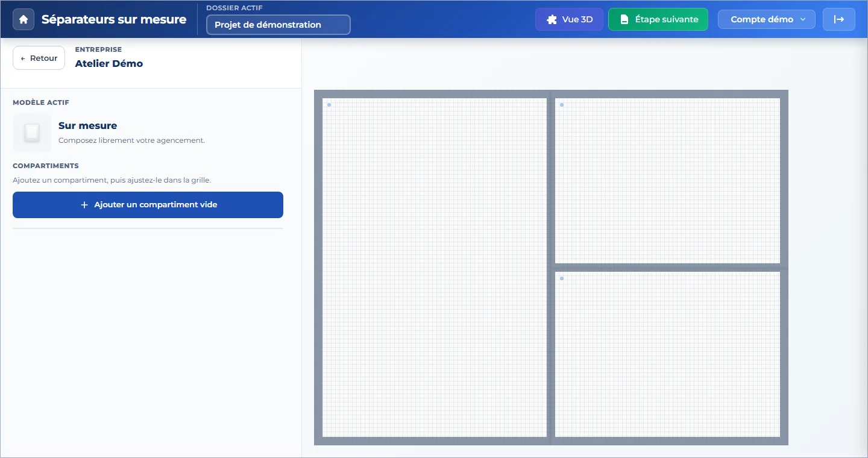Click the dot handle in bottom-right compartment
This screenshot has height=458, width=868.
coord(562,278)
